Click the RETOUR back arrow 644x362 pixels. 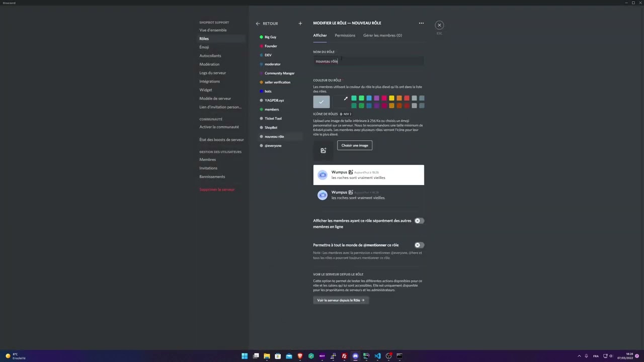258,24
